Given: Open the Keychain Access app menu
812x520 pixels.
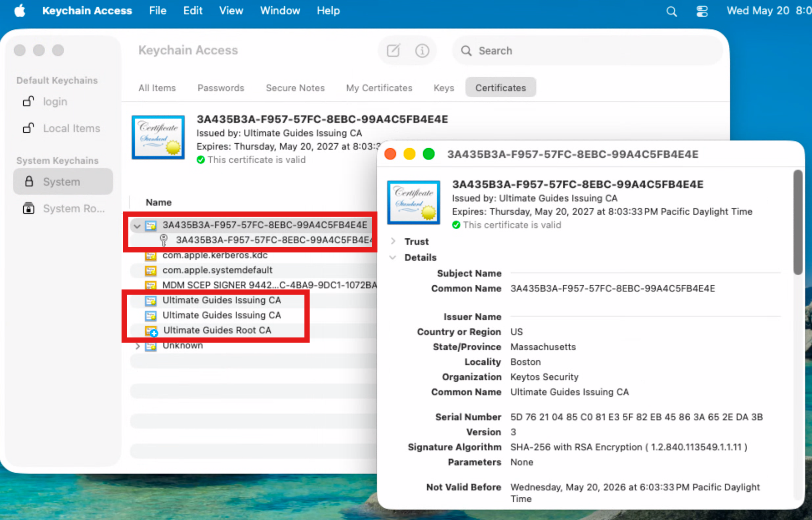Looking at the screenshot, I should coord(87,11).
